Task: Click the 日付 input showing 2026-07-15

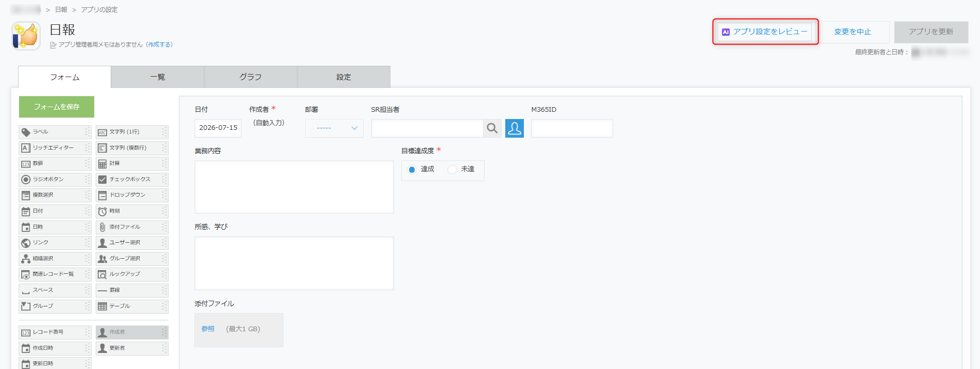Action: [218, 128]
